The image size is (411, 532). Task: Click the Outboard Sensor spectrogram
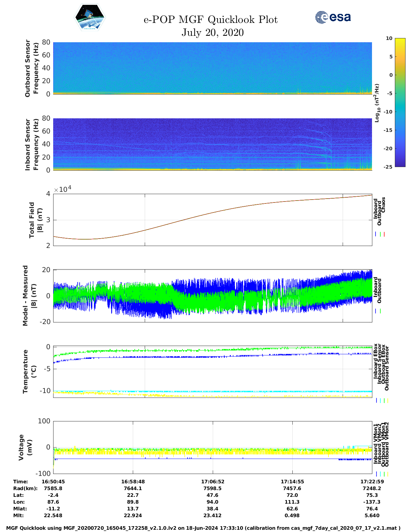point(212,68)
